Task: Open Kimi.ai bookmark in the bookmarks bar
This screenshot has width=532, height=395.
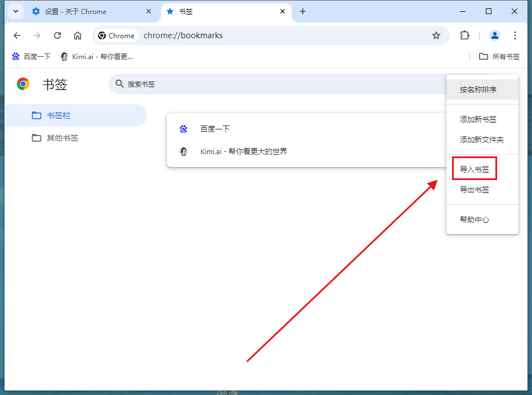Action: [97, 57]
